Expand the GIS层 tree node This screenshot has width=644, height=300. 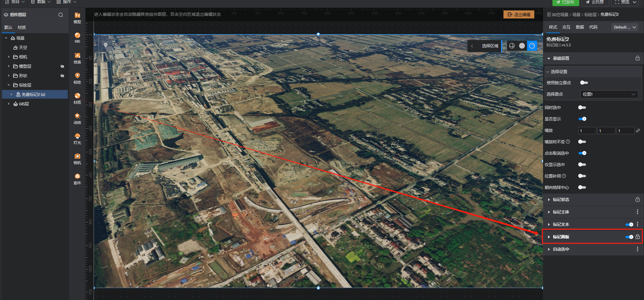(x=9, y=104)
